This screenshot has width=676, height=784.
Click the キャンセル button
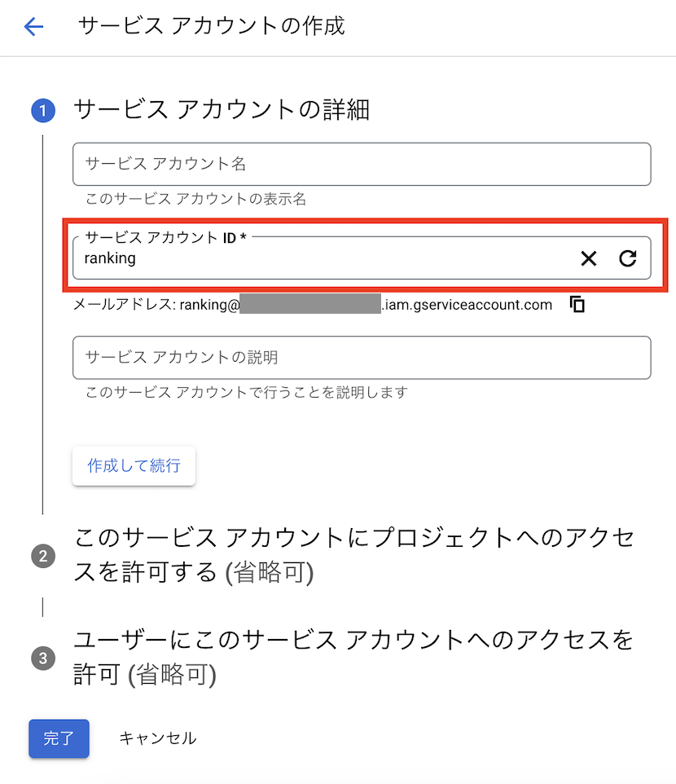click(157, 738)
